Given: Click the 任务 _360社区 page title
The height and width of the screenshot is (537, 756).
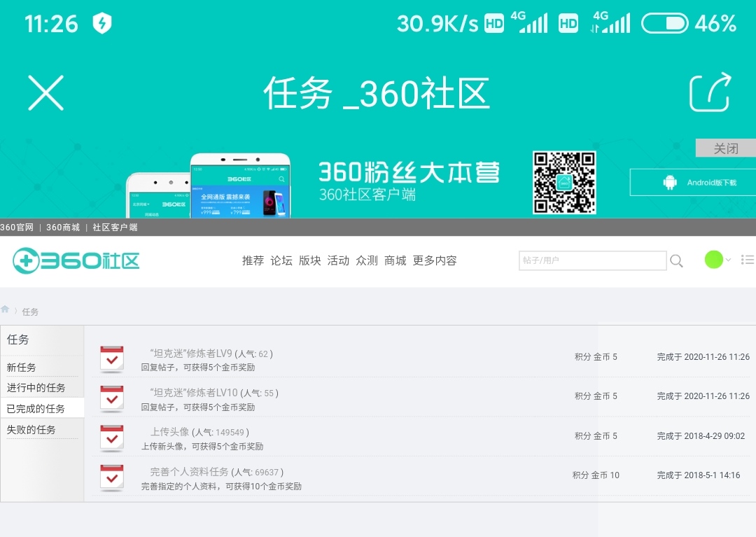Looking at the screenshot, I should point(377,93).
